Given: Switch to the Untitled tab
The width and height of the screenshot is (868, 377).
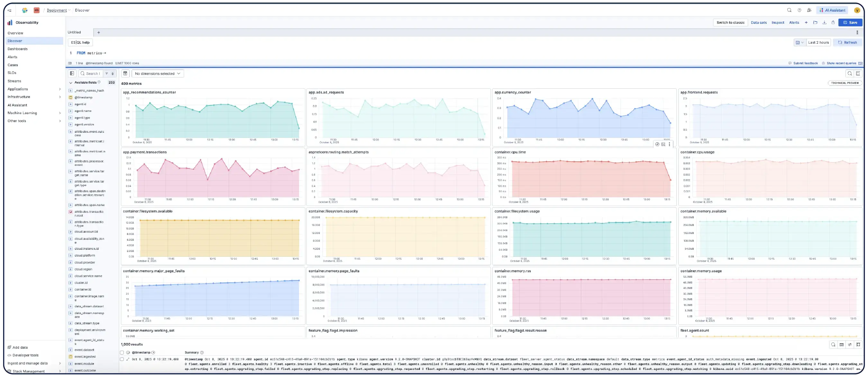Looking at the screenshot, I should [74, 32].
